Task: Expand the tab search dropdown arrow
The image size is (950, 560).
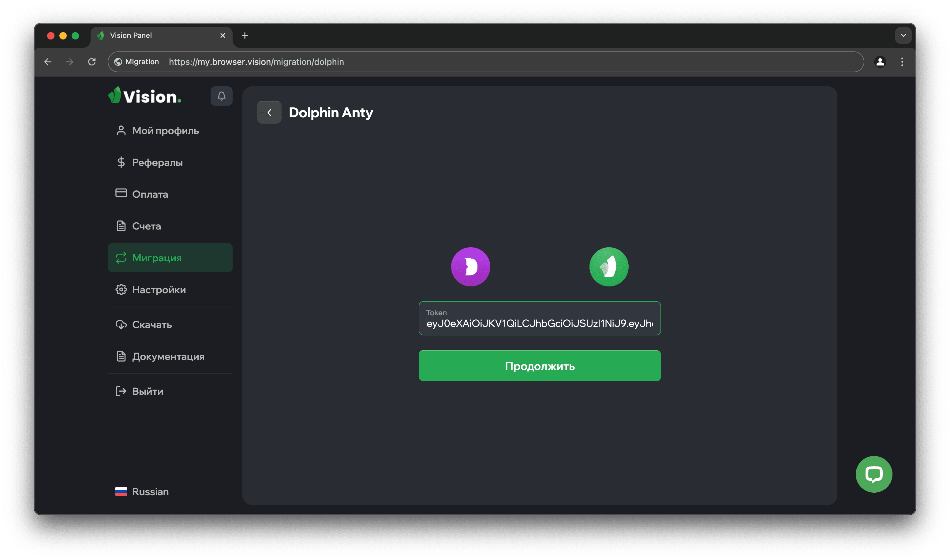Action: pos(903,35)
